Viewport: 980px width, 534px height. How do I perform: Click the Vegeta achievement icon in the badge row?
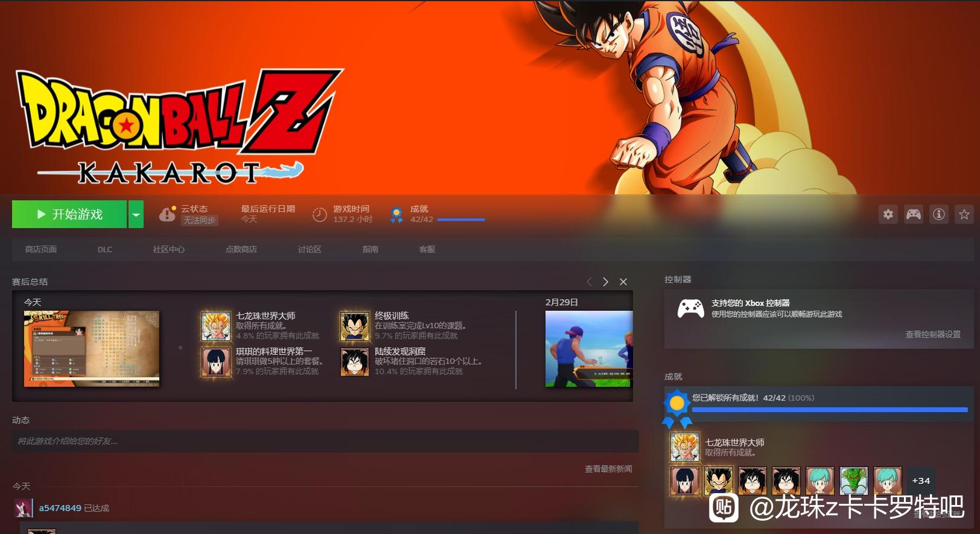(x=719, y=481)
